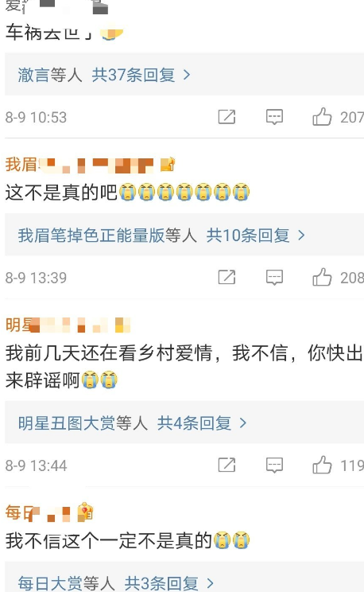Expand the 共10条回复 reply thread
This screenshot has width=364, height=592.
[x=255, y=236]
